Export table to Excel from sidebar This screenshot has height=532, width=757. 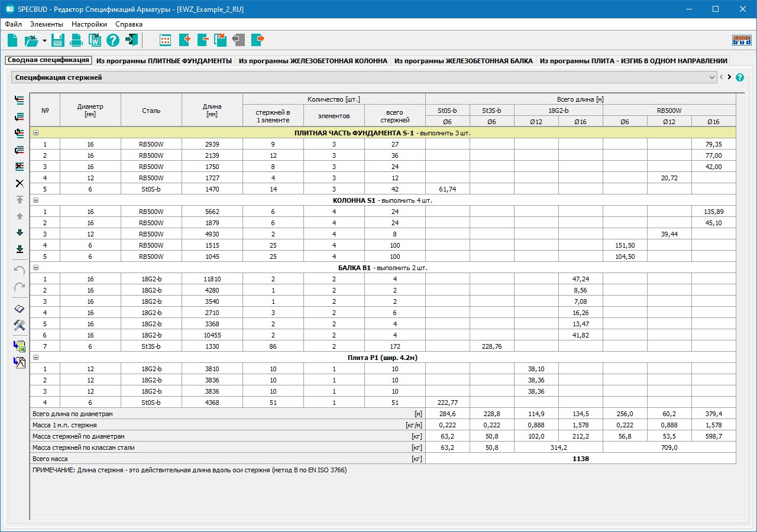pyautogui.click(x=20, y=346)
